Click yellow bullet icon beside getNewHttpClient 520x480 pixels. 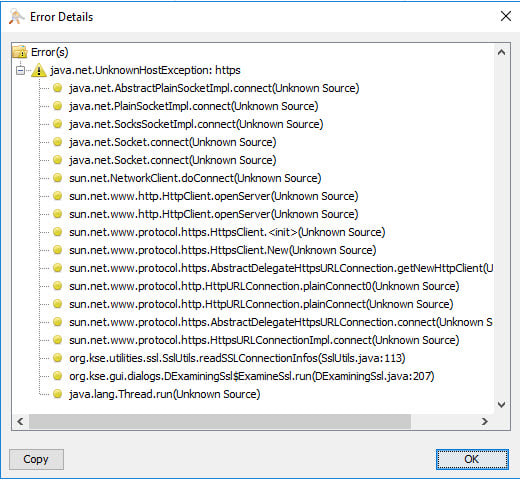(58, 268)
